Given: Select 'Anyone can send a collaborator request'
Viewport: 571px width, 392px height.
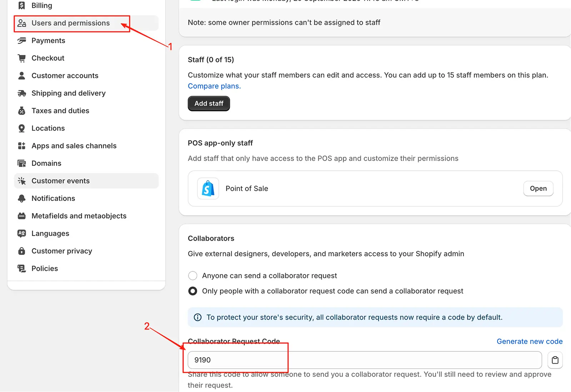Looking at the screenshot, I should click(192, 275).
